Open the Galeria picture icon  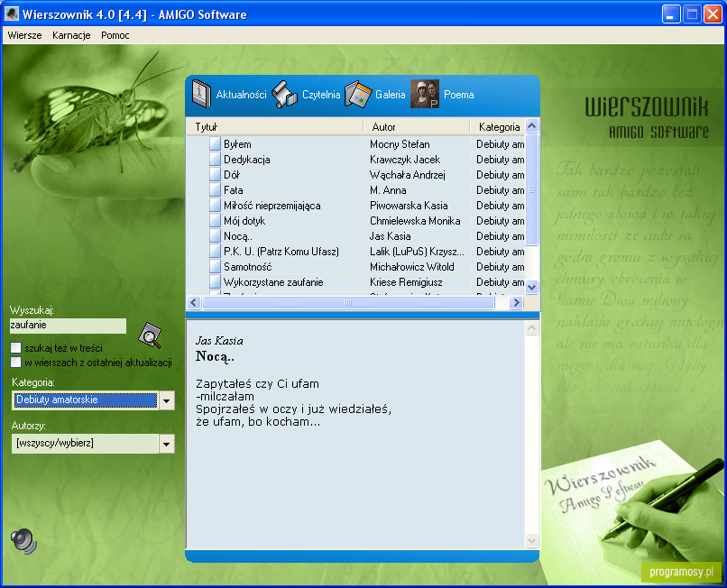358,95
